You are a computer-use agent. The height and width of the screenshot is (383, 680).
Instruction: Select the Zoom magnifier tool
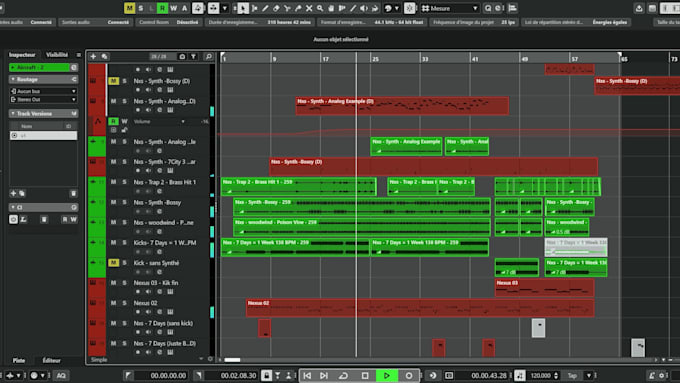tap(320, 8)
